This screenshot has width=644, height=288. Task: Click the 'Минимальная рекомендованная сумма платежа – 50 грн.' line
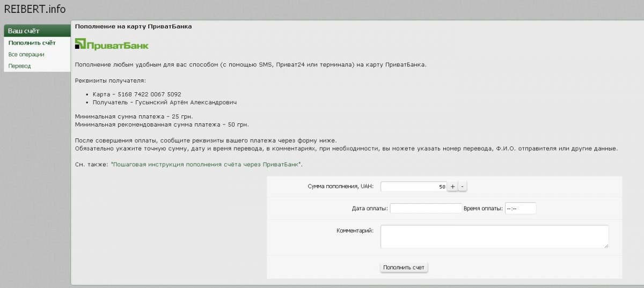tap(162, 124)
